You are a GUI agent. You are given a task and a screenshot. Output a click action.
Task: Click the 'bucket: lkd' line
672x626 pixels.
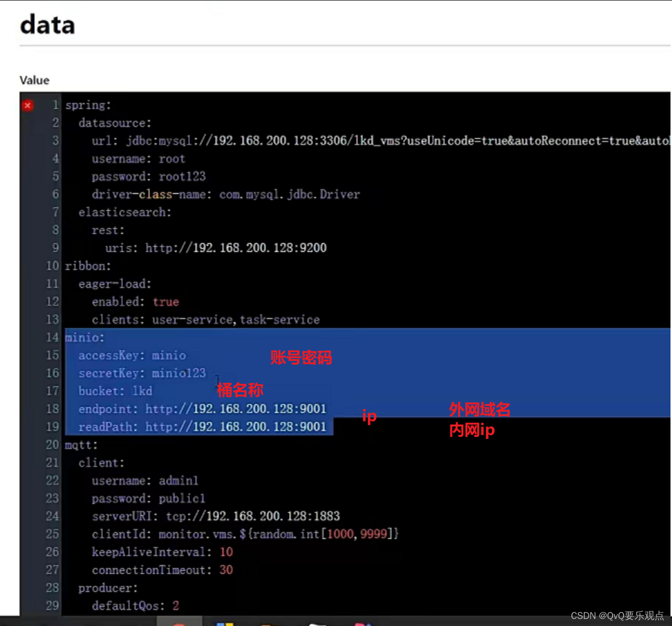[115, 391]
